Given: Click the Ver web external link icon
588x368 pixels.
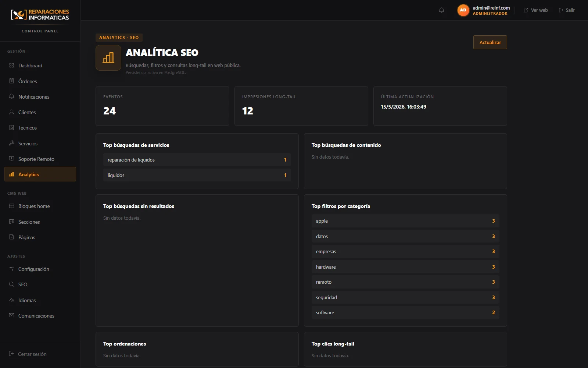Looking at the screenshot, I should pyautogui.click(x=526, y=10).
